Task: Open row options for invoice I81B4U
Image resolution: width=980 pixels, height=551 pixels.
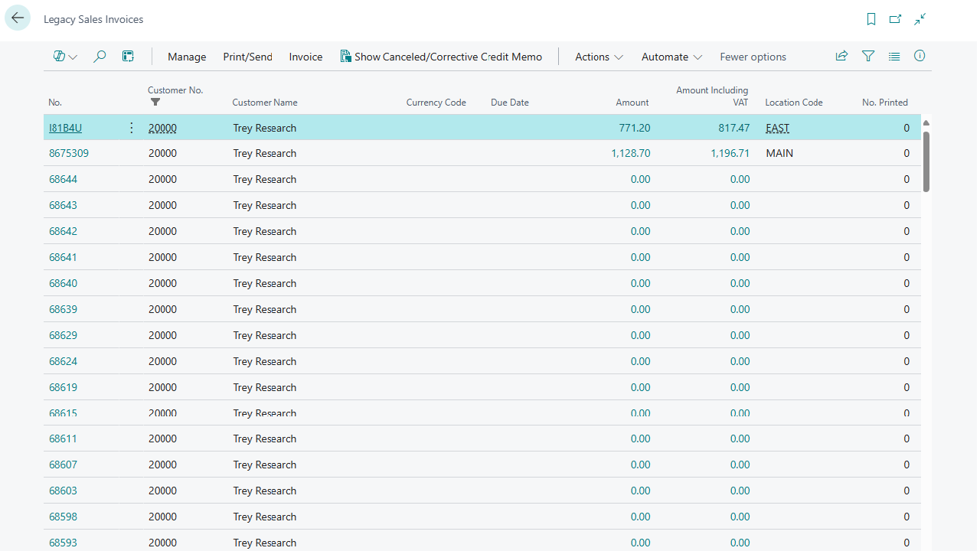Action: (x=131, y=128)
